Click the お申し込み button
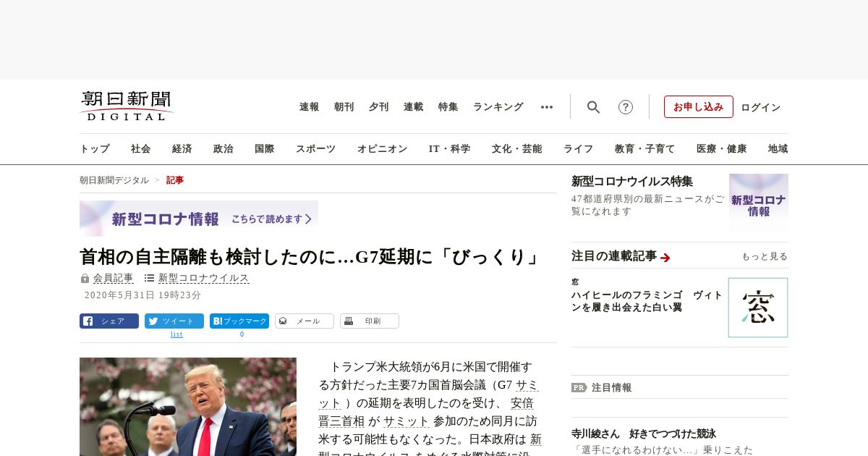Screen dimensions: 868x456 coord(699,107)
